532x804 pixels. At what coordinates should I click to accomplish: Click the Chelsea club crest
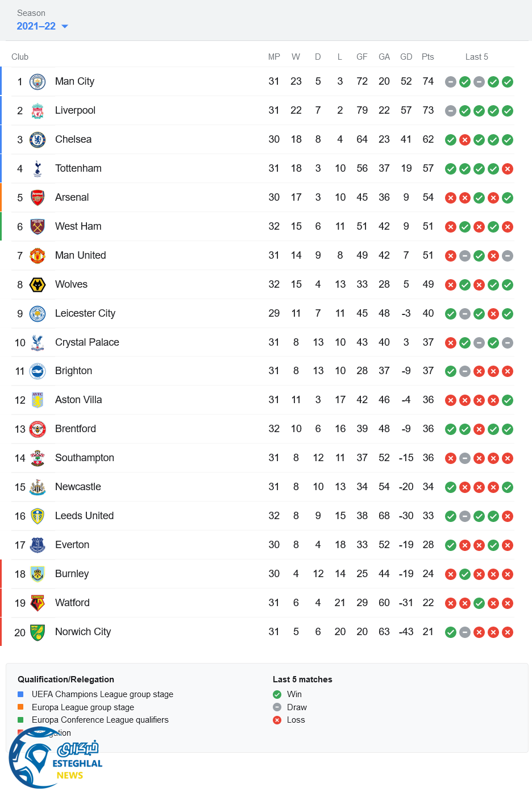[38, 140]
